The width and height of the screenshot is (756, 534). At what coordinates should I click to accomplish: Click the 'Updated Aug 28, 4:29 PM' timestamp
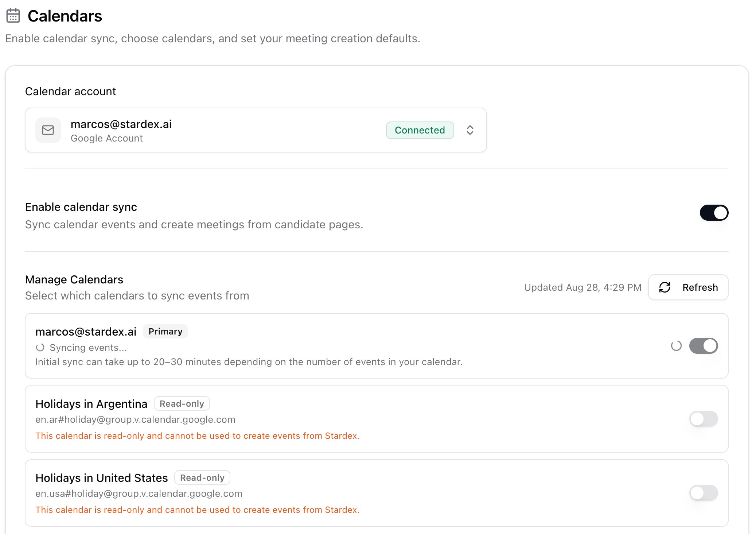click(x=583, y=287)
